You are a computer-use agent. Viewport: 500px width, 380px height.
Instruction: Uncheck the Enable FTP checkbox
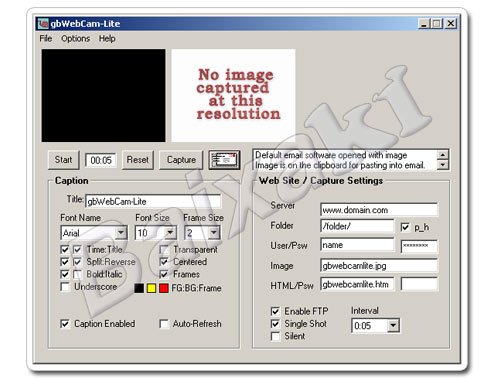275,311
